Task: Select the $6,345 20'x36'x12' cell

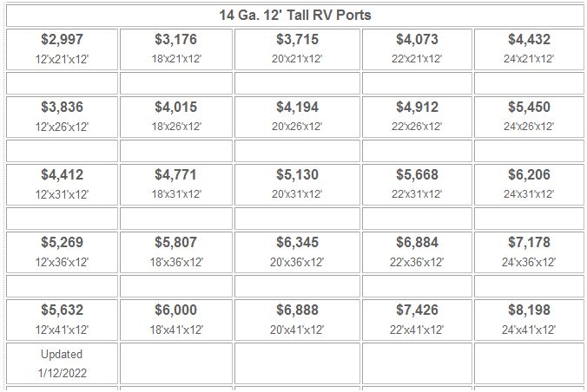Action: coord(297,252)
